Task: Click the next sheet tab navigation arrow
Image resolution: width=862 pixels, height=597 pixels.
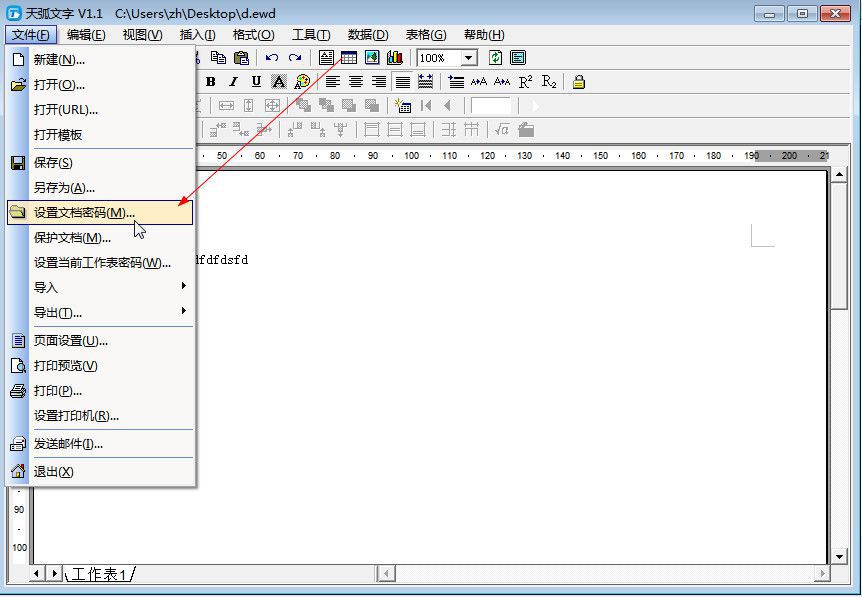Action: pos(54,574)
